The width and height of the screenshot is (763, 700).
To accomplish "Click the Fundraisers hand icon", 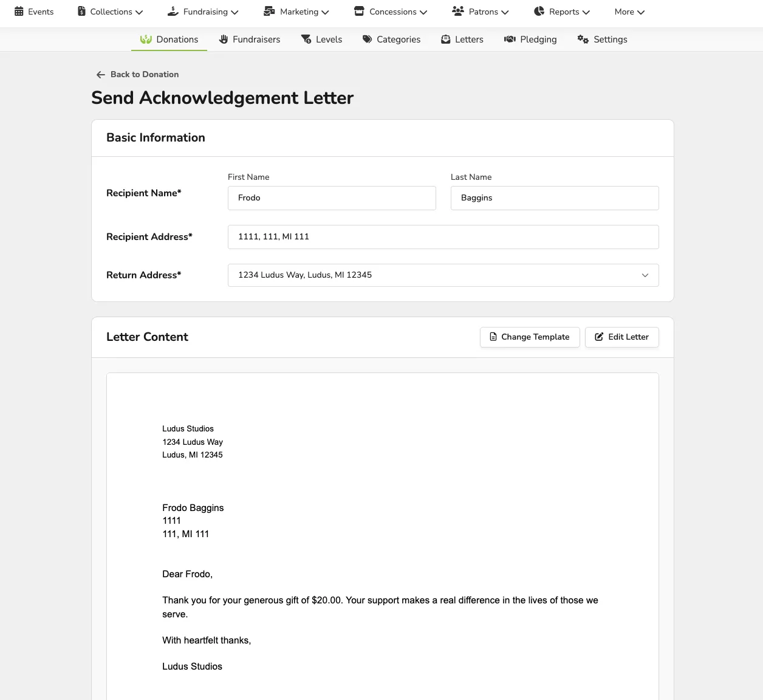I will 224,39.
